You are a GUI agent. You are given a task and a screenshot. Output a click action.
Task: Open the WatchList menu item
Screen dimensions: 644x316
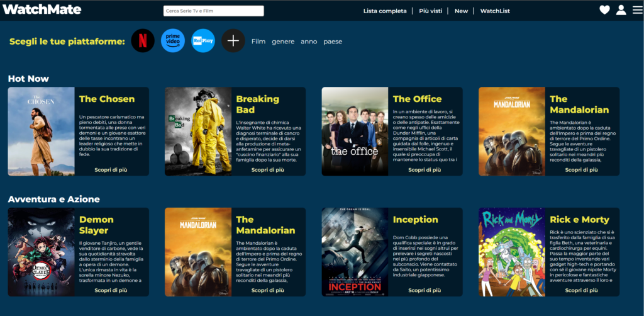tap(495, 11)
